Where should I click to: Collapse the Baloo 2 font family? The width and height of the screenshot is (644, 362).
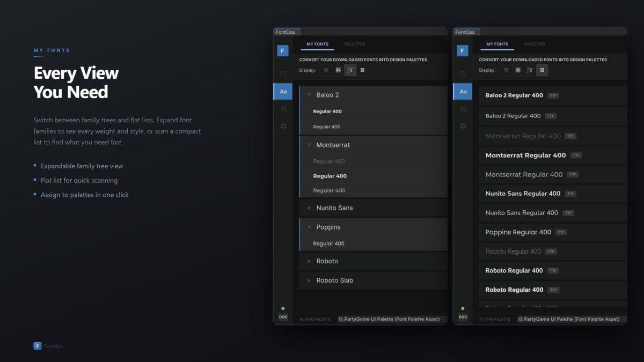point(309,95)
